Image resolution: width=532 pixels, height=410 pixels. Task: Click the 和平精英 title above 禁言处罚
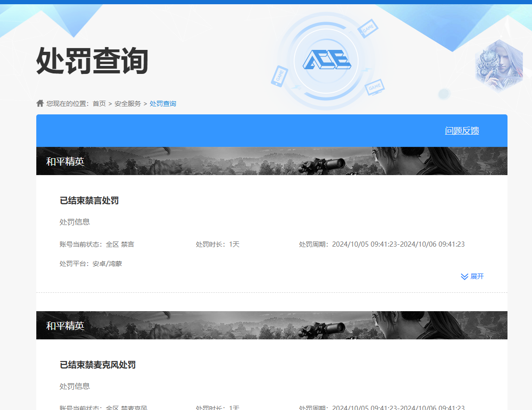tap(65, 161)
